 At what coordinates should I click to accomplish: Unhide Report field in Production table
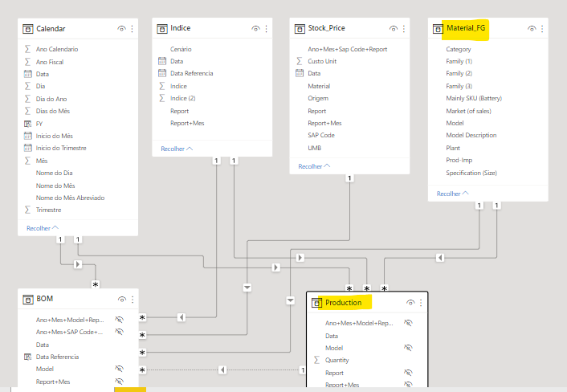coord(408,373)
